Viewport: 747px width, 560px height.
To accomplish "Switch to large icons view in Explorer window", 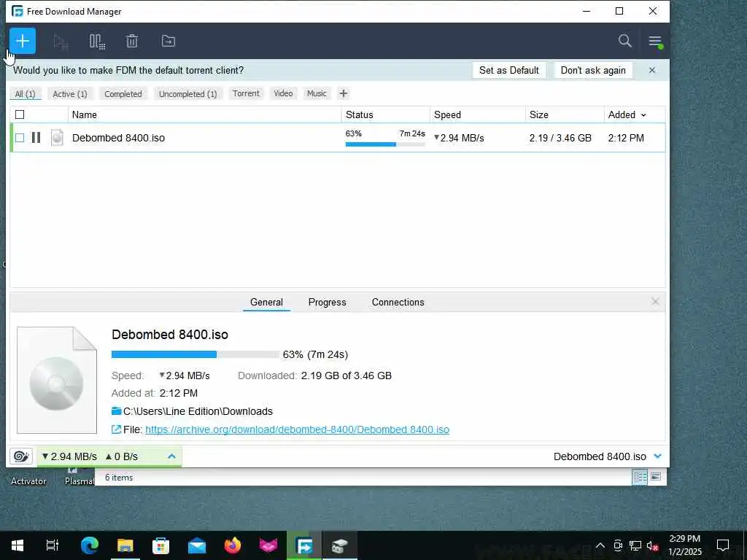I will coord(656,477).
